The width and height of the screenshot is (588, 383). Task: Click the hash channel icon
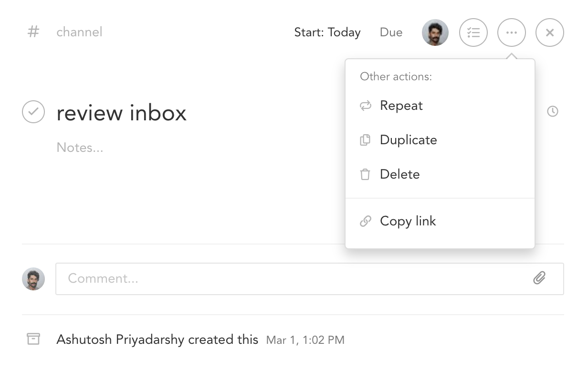coord(33,32)
